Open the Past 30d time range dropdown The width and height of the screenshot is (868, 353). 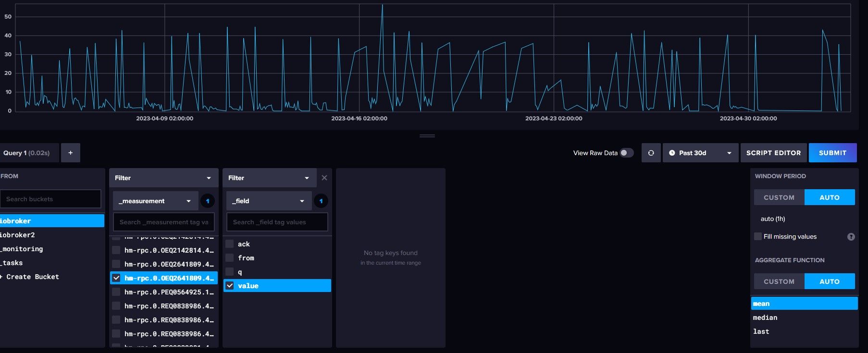click(x=700, y=153)
